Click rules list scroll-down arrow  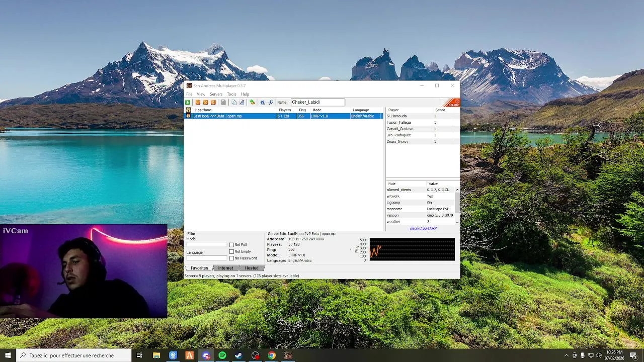tap(457, 222)
